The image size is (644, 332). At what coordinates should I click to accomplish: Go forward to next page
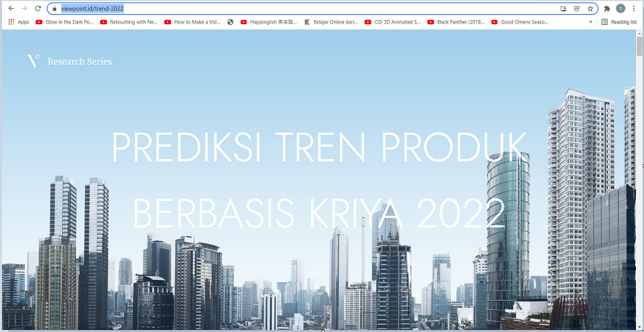(25, 8)
